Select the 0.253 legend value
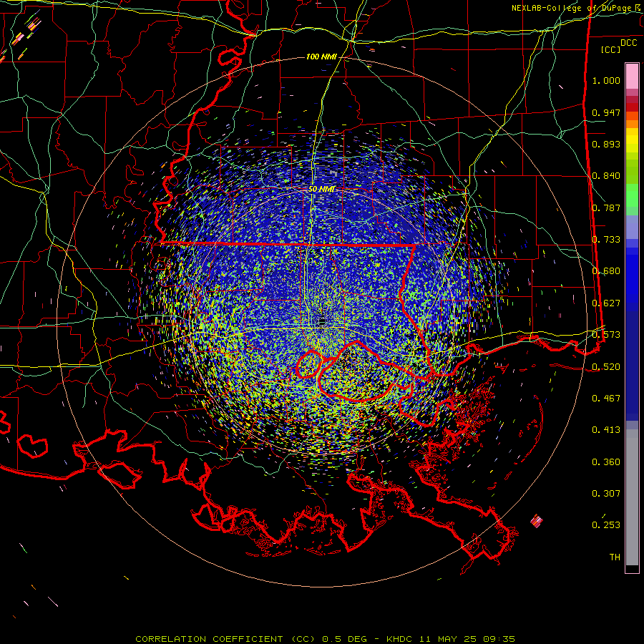The image size is (644, 644). [x=606, y=525]
